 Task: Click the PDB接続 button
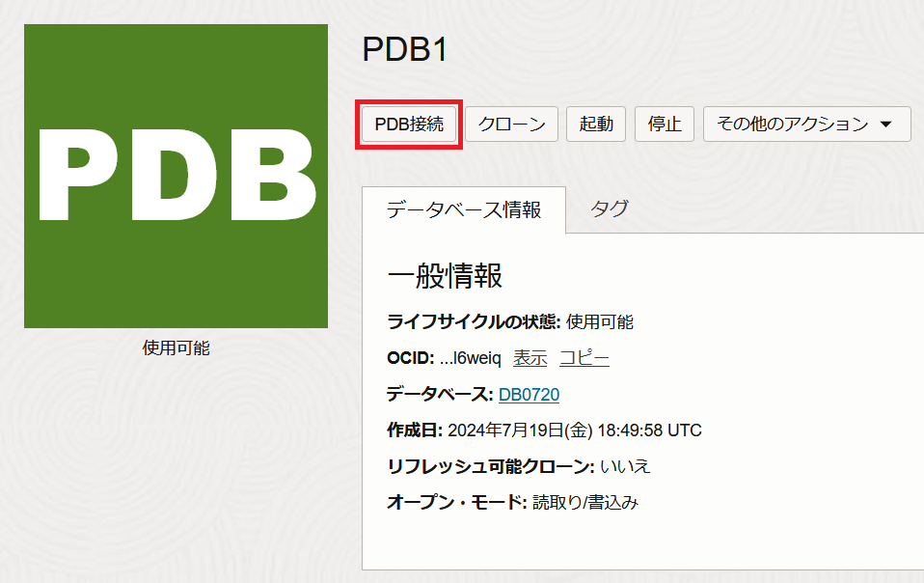click(409, 125)
